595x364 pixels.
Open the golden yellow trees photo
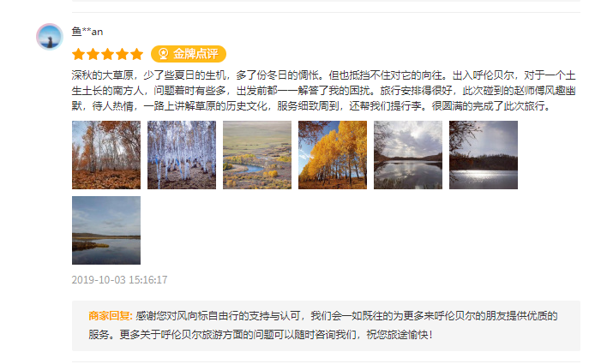click(333, 155)
